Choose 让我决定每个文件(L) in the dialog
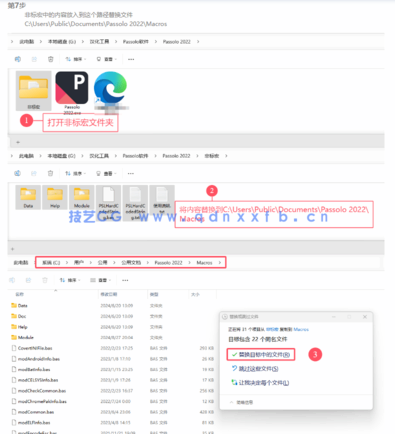This screenshot has height=434, width=395. (x=260, y=382)
